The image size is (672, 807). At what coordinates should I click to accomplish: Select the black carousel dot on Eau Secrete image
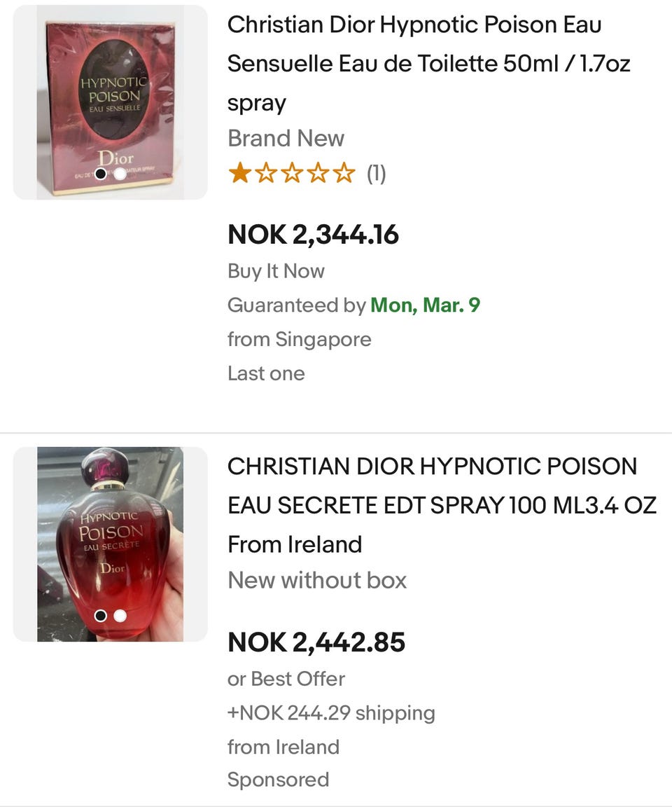coord(101,616)
